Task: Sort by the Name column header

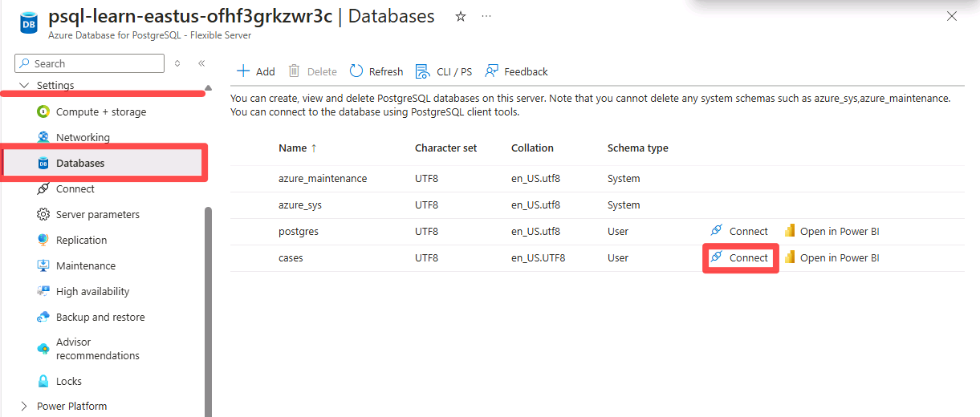Action: click(293, 148)
